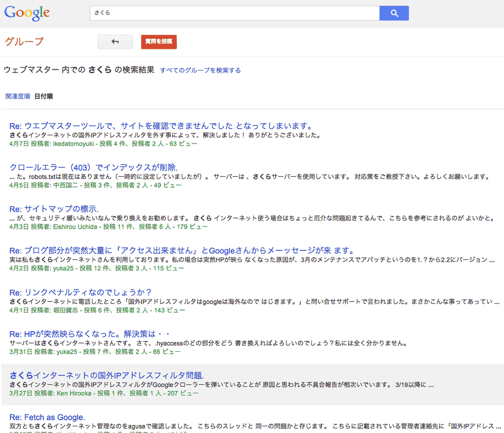Open the Re: ブログ部分が突然大量に thread

[182, 250]
